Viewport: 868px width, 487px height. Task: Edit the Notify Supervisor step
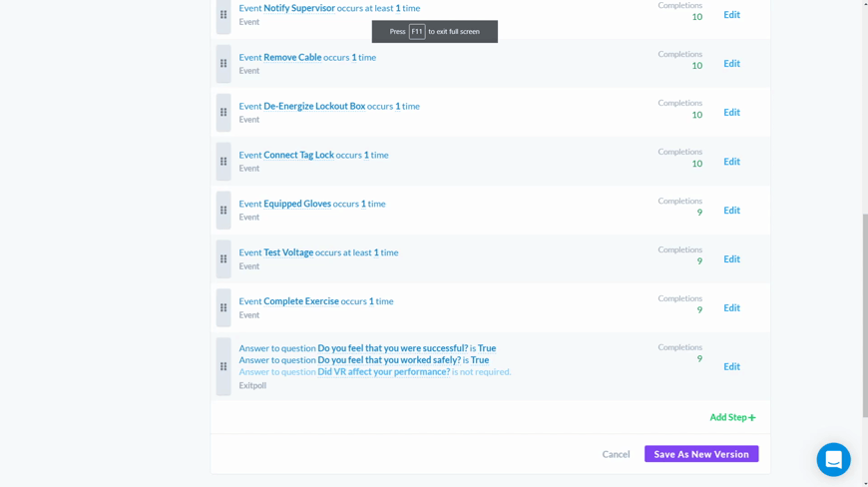coord(732,15)
